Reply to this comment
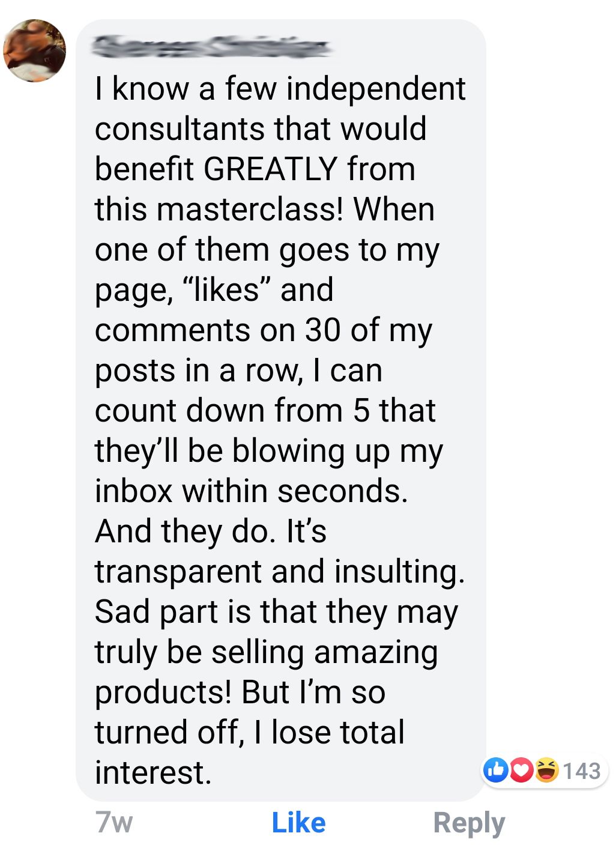616x845 pixels. pos(469,822)
